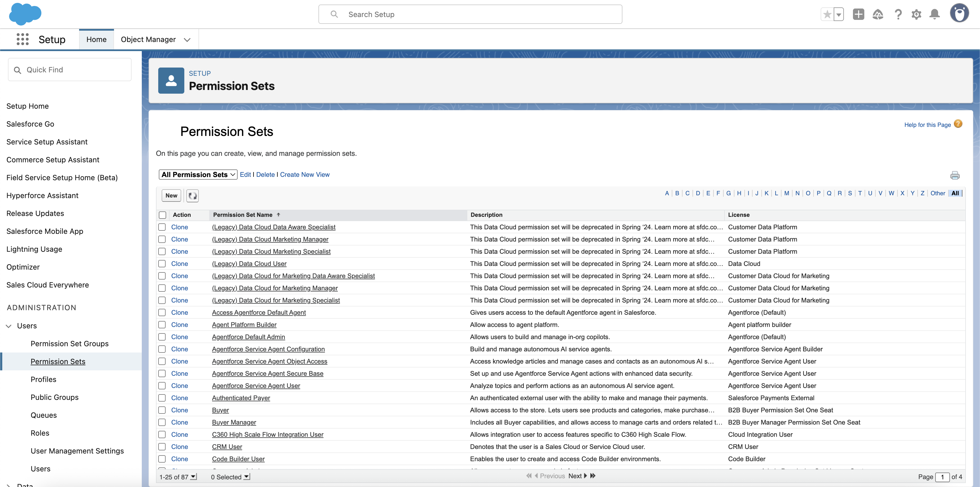
Task: Check the select-all checkbox in table header
Action: pos(162,215)
